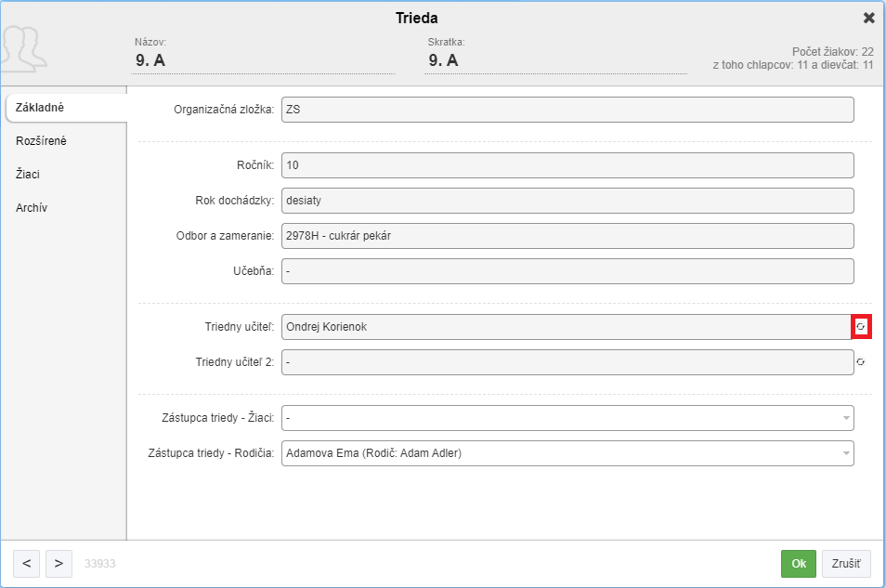Open the Žiaci tab
This screenshot has height=588, width=886.
[x=28, y=174]
